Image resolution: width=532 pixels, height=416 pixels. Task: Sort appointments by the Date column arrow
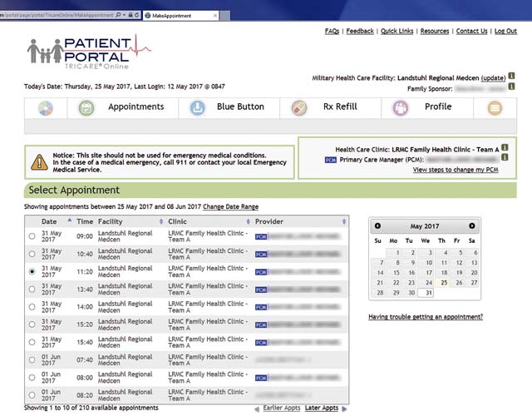click(x=70, y=222)
